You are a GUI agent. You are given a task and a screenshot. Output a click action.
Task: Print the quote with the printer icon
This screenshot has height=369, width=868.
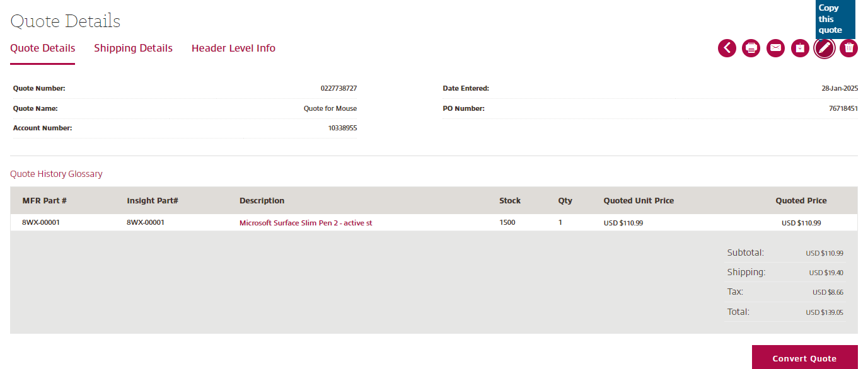(751, 48)
